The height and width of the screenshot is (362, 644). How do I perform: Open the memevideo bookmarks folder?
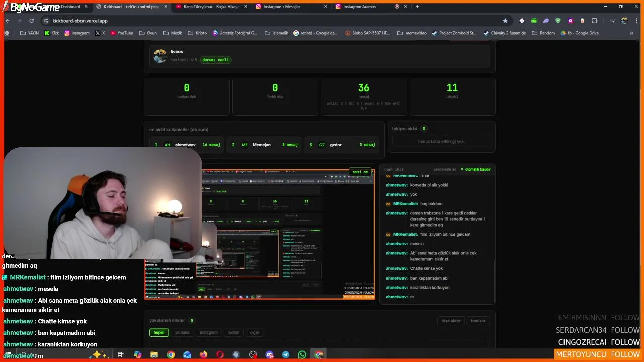[x=412, y=33]
